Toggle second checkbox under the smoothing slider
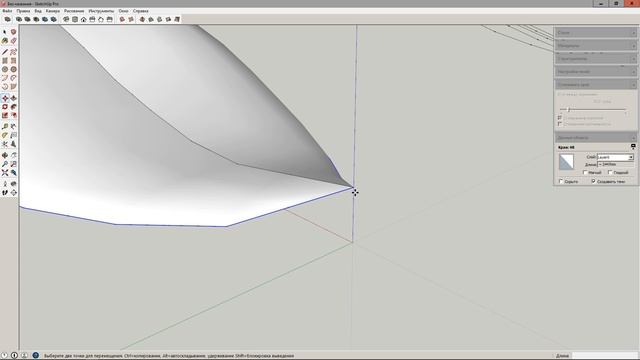 coord(560,124)
